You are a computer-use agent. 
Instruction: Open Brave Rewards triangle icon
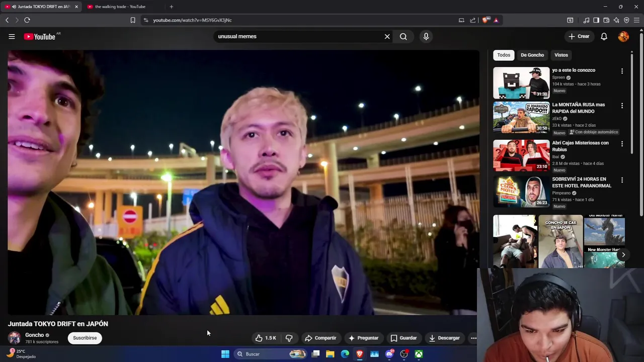point(496,20)
